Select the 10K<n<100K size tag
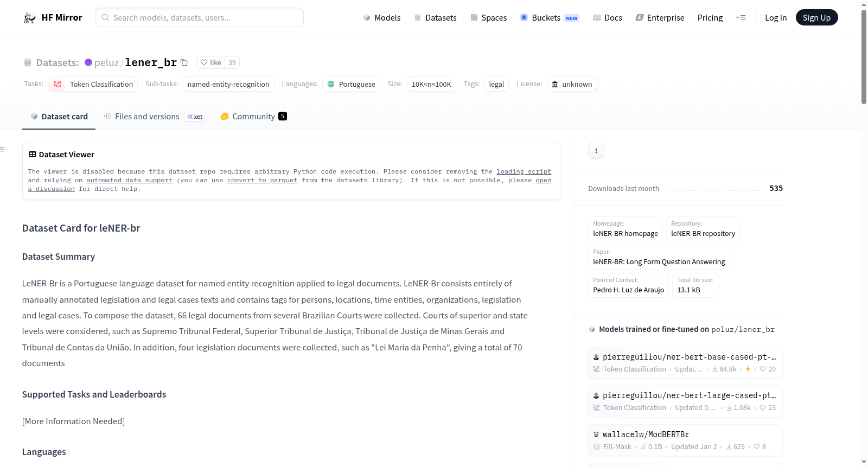Image resolution: width=868 pixels, height=467 pixels. [x=431, y=84]
